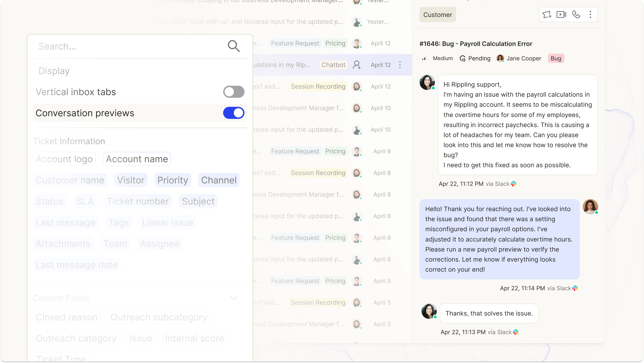644x363 pixels.
Task: Click the search magnifier icon
Action: click(234, 46)
